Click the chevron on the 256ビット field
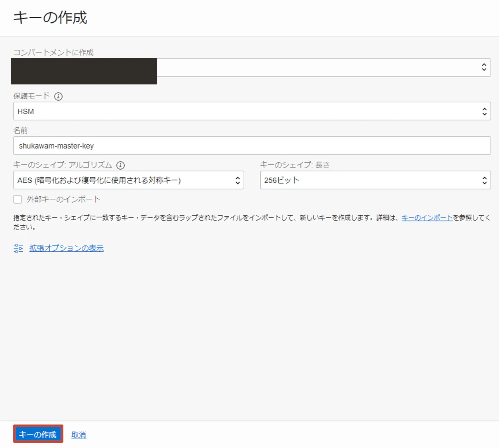Screen dimensions: 499x448 tap(484, 180)
